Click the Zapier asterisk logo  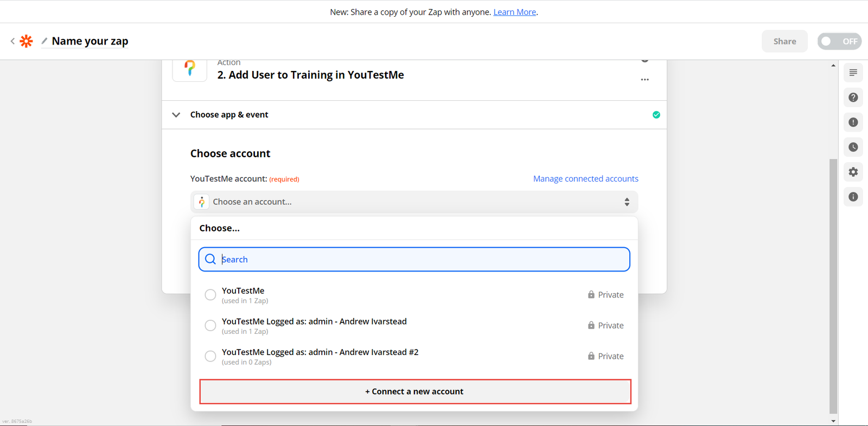26,41
